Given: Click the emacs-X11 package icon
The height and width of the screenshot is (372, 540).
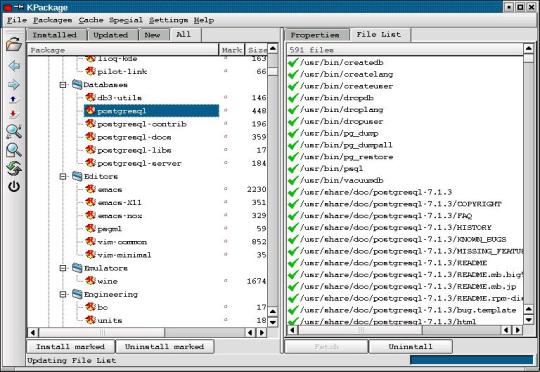Looking at the screenshot, I should 90,202.
